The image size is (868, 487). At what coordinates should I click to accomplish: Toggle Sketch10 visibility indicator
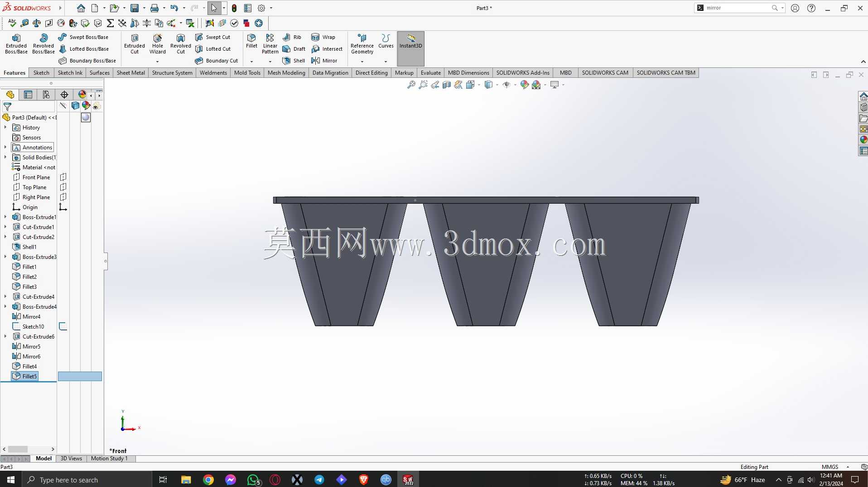[x=63, y=326]
